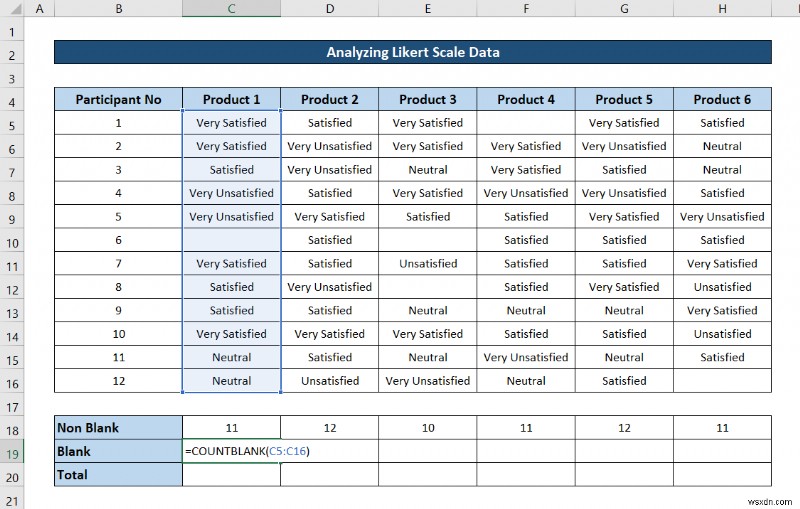800x509 pixels.
Task: Click Non Blank count 11 under Product 1
Action: pyautogui.click(x=231, y=427)
